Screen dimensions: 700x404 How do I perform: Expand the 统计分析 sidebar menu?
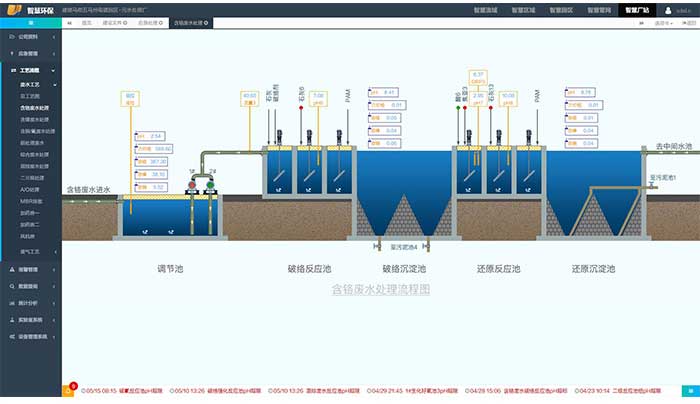point(30,303)
